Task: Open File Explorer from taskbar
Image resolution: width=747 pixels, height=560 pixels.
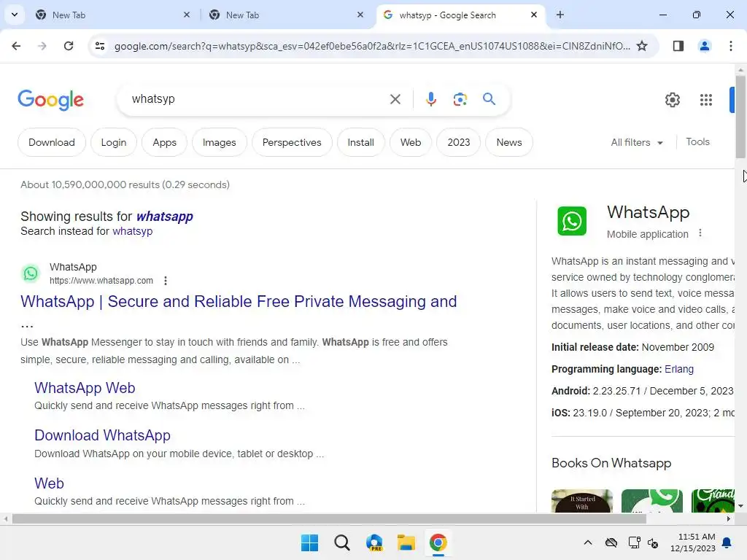Action: click(406, 542)
